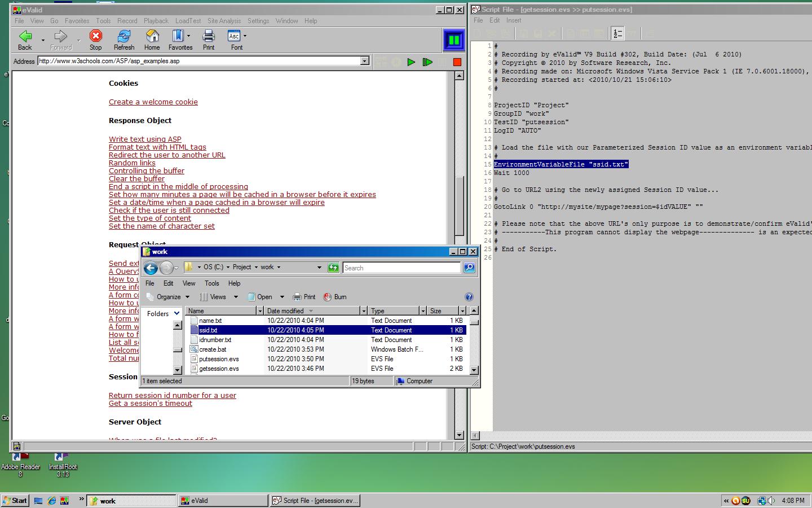812x508 pixels.
Task: Select the create.bat file icon
Action: tap(194, 349)
